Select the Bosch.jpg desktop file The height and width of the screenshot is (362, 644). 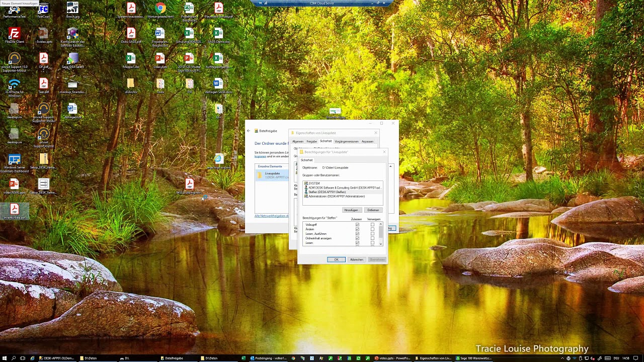pyautogui.click(x=73, y=11)
